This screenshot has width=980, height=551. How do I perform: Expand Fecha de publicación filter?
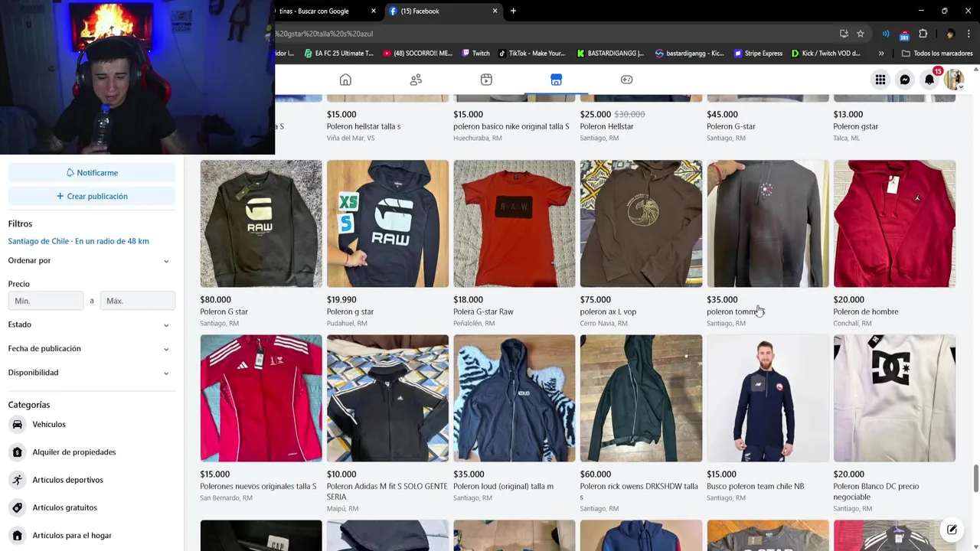pos(92,349)
